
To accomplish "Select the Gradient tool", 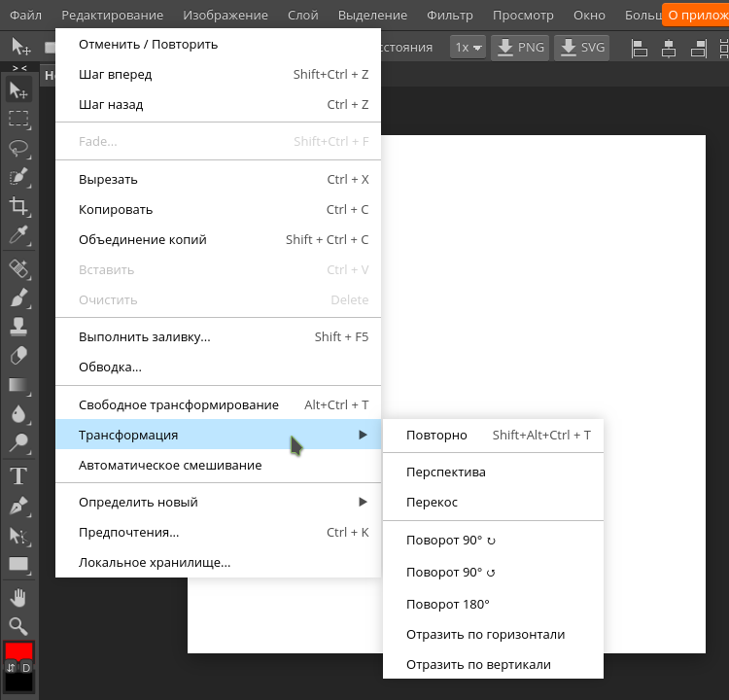I will click(x=18, y=385).
